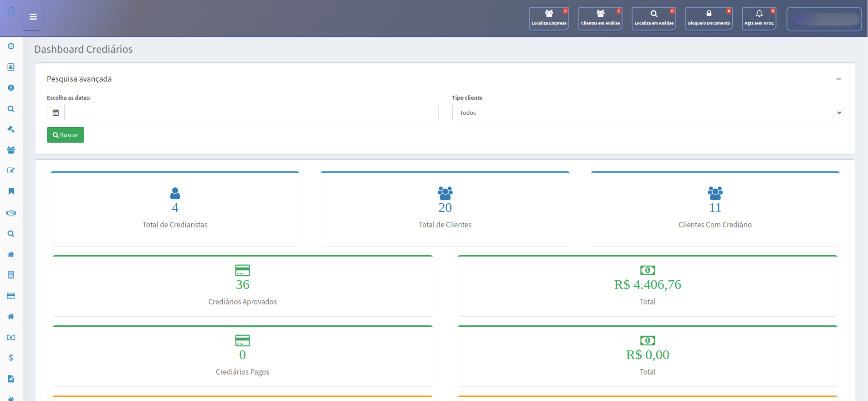The height and width of the screenshot is (401, 868).
Task: Click the Dashboard Crediários heading
Action: (83, 49)
